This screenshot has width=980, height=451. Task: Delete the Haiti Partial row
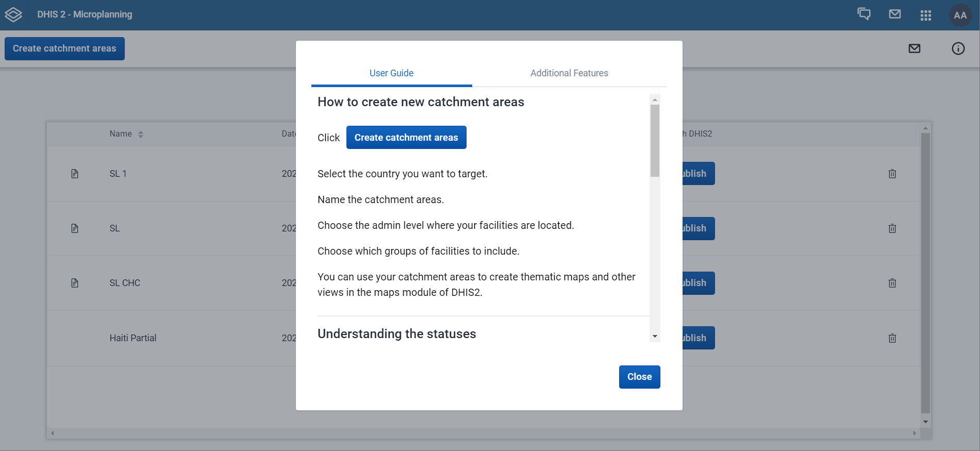892,338
